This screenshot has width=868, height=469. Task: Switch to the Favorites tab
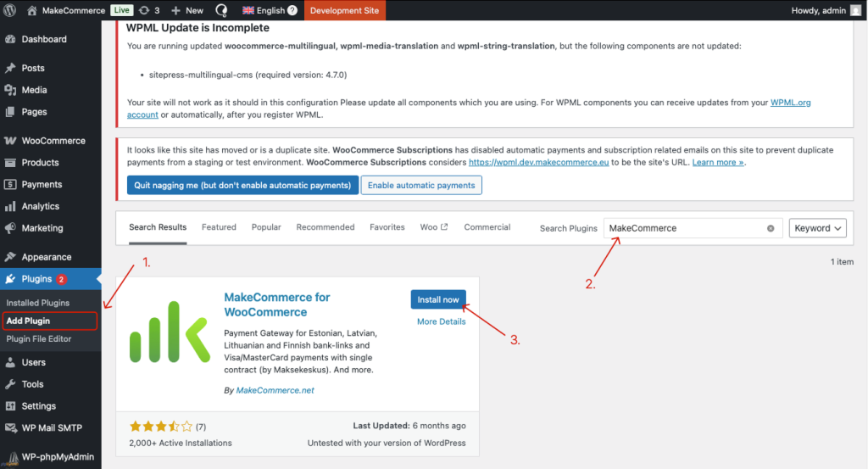(387, 227)
